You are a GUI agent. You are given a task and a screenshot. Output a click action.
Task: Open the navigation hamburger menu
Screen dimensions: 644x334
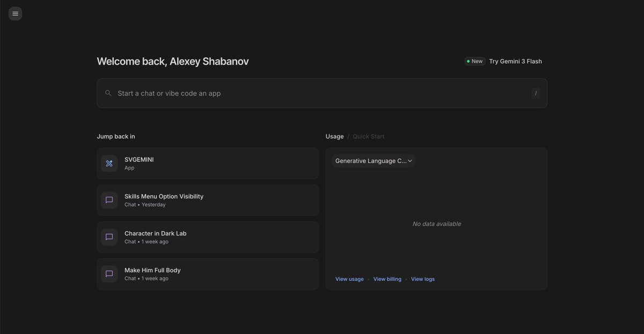(x=15, y=13)
